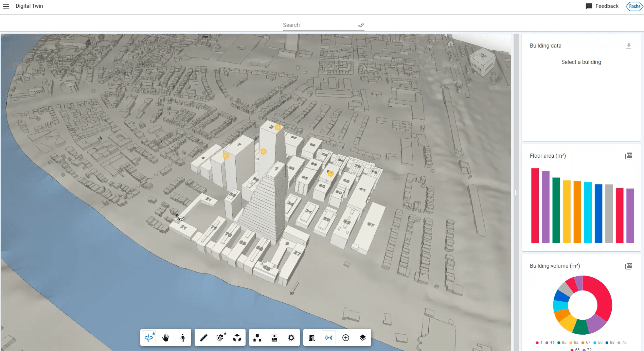Click the door icon in toolbar
The height and width of the screenshot is (351, 644).
tap(312, 337)
